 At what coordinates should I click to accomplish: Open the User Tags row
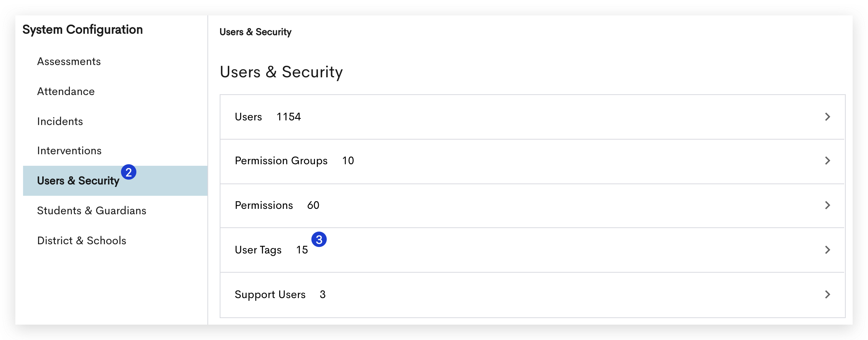click(x=532, y=250)
